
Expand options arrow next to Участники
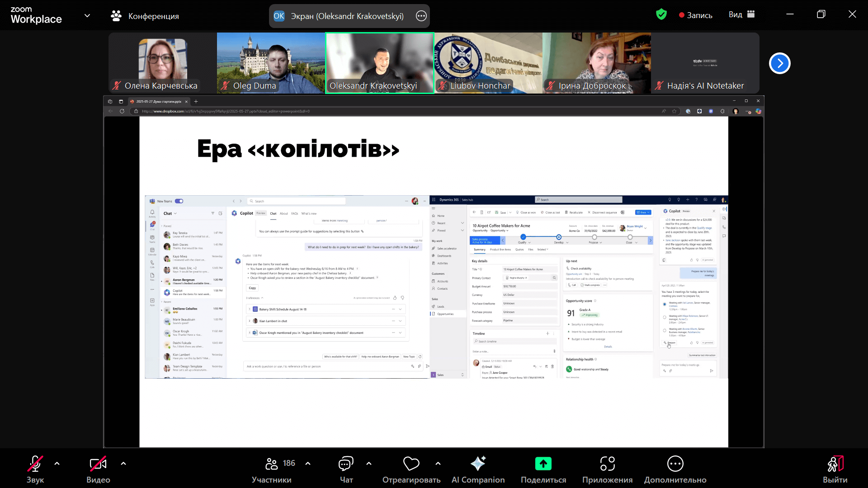coord(308,463)
